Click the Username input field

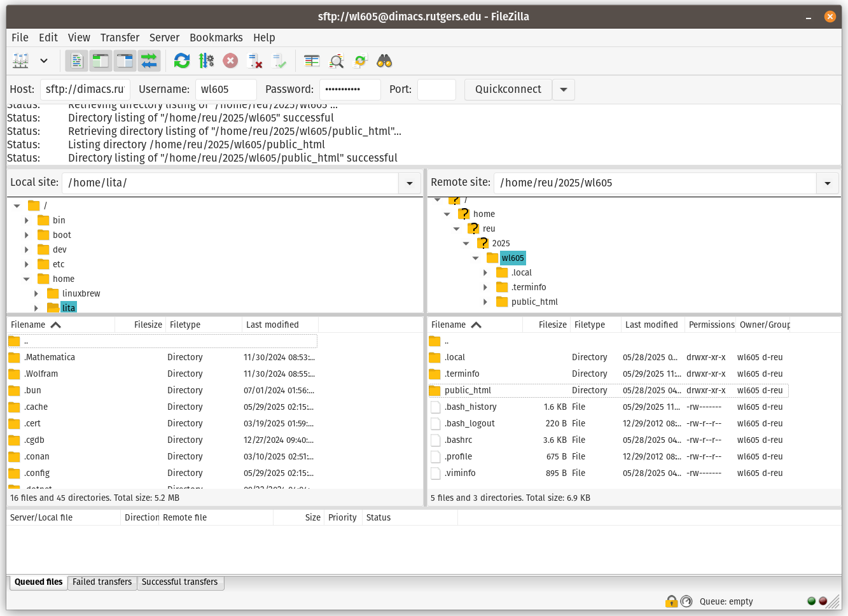pos(226,89)
